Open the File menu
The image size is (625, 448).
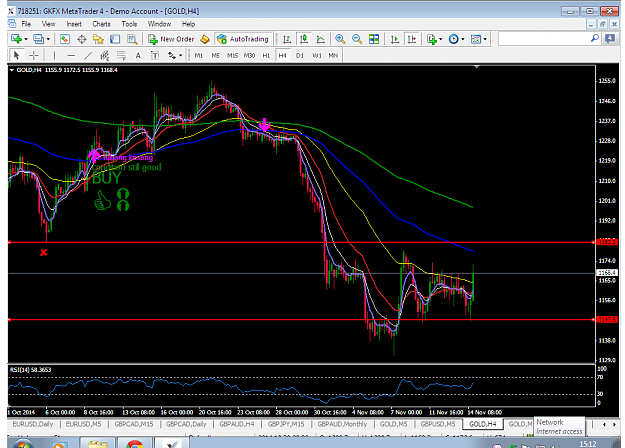click(26, 24)
